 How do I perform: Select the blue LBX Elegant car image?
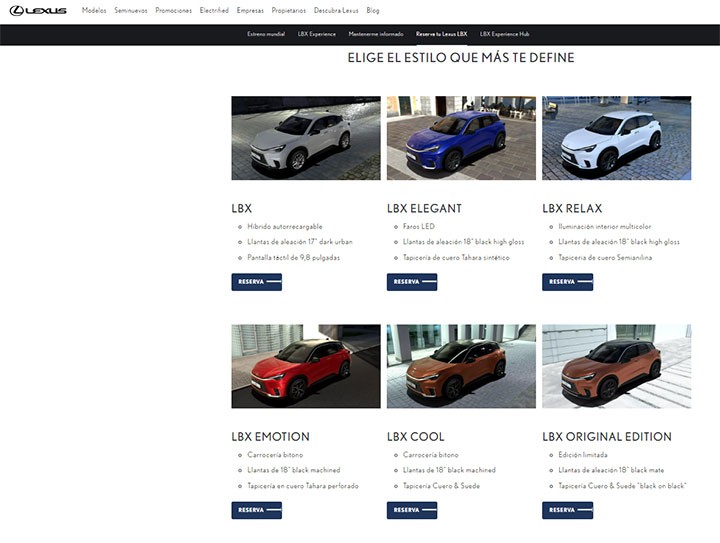pyautogui.click(x=461, y=138)
